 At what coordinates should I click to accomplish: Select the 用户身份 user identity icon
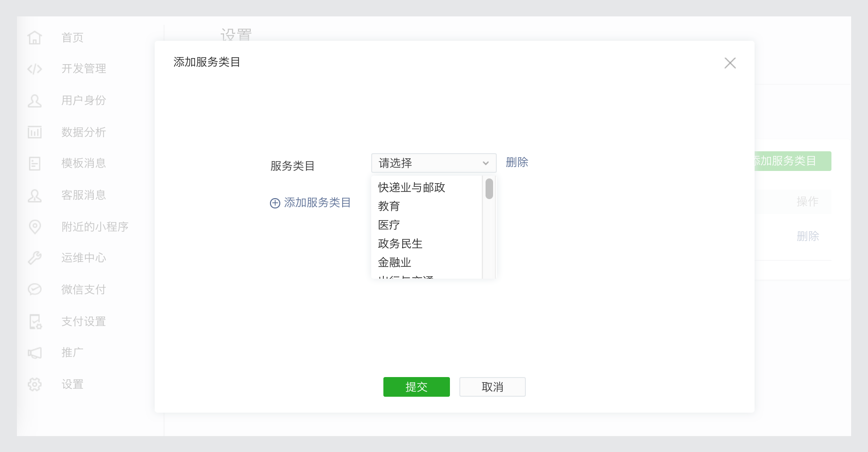tap(35, 100)
